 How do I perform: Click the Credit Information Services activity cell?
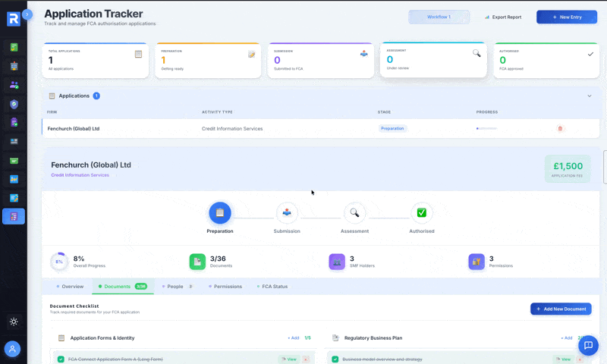coord(232,128)
